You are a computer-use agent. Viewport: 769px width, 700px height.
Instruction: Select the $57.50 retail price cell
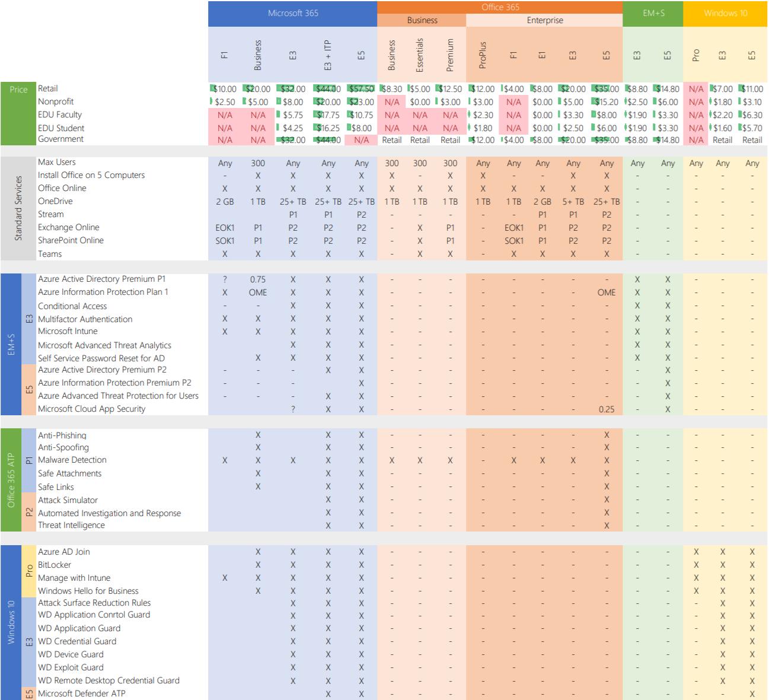361,89
